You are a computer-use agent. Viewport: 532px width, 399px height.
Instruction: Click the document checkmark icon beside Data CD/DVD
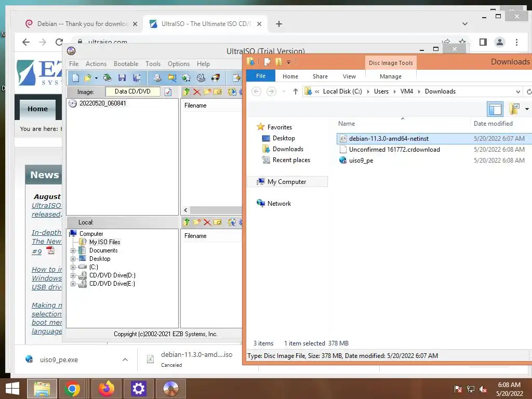pyautogui.click(x=168, y=92)
